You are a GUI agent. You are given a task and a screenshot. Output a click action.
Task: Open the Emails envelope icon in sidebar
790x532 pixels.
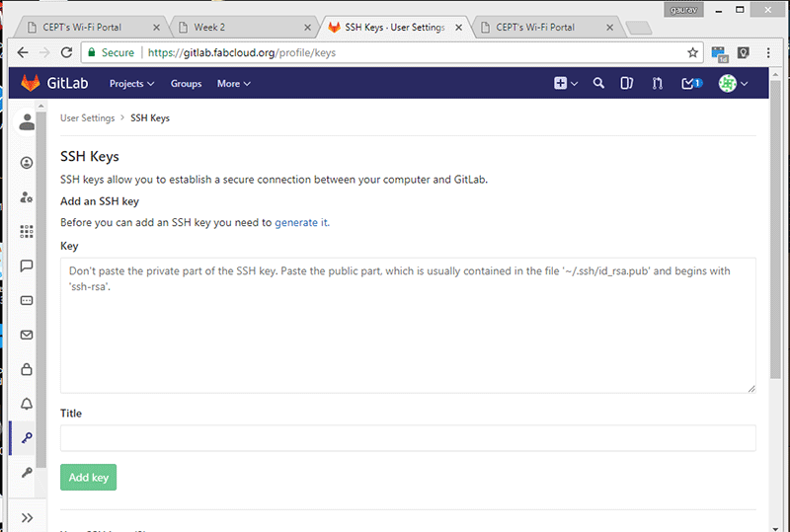point(27,335)
